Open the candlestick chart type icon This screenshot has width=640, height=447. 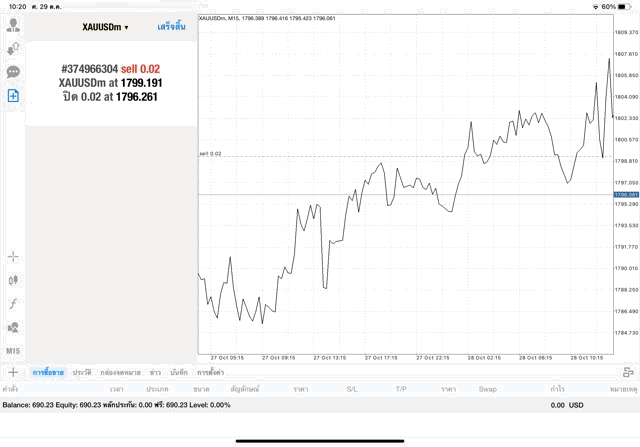click(x=14, y=280)
